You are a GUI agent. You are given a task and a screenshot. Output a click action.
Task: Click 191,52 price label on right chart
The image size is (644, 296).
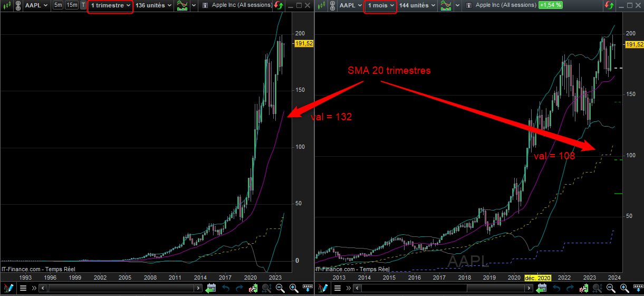click(634, 45)
